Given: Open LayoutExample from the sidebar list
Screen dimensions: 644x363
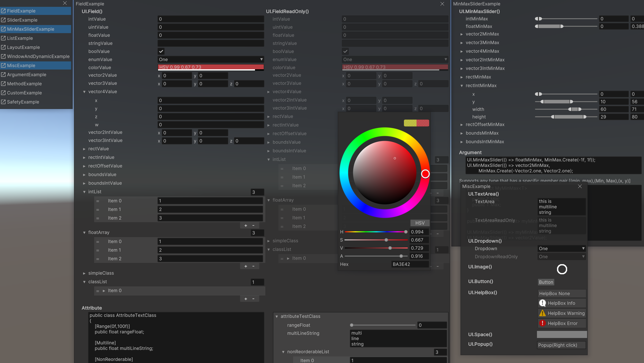Looking at the screenshot, I should click(23, 47).
